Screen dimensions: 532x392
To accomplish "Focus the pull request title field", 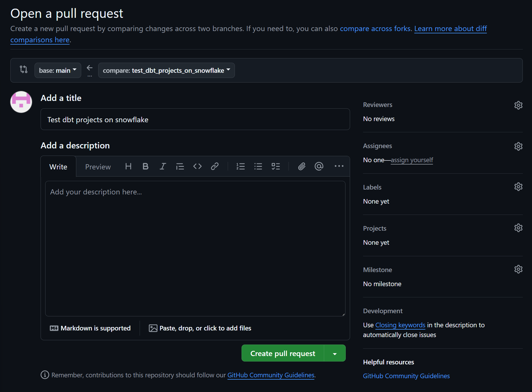I will (195, 119).
